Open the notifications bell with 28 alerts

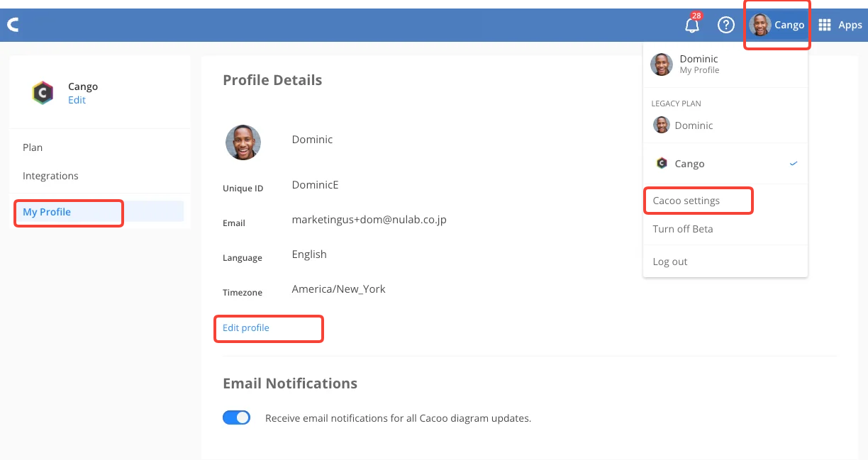click(x=691, y=25)
